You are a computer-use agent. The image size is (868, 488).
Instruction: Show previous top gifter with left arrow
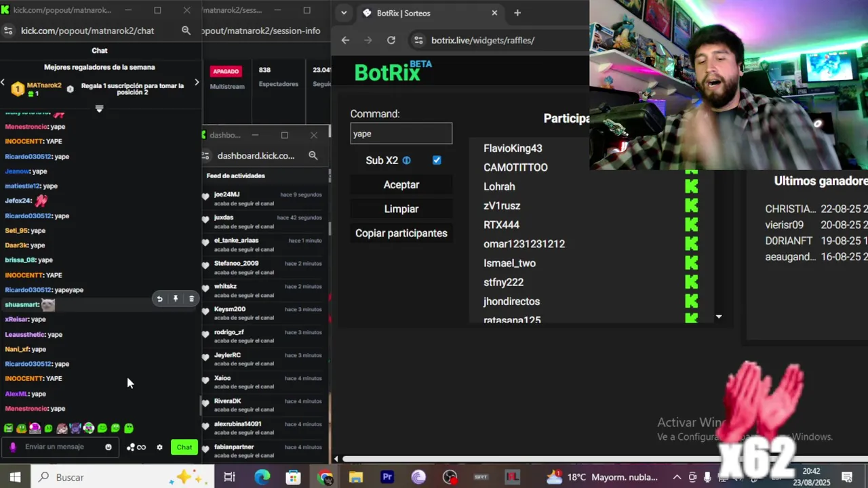click(3, 83)
